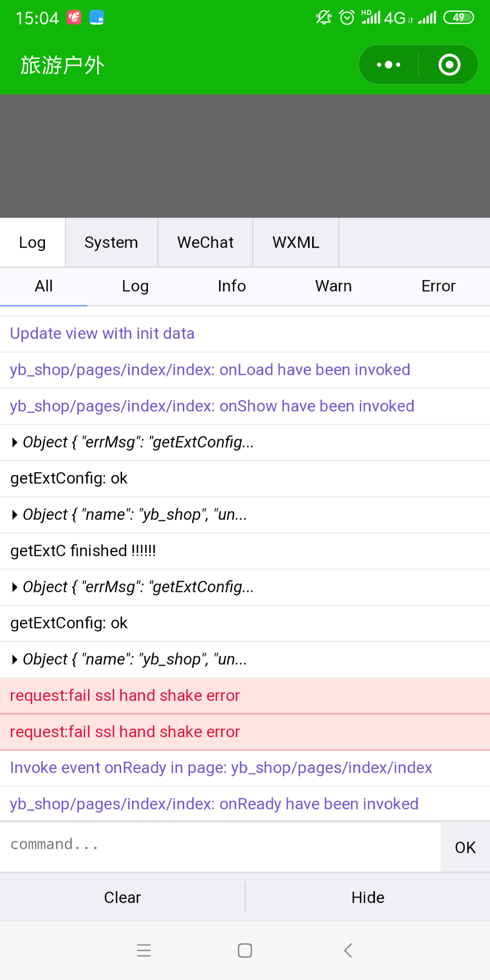Expand the first errMsg getExtConfig object

[15, 442]
